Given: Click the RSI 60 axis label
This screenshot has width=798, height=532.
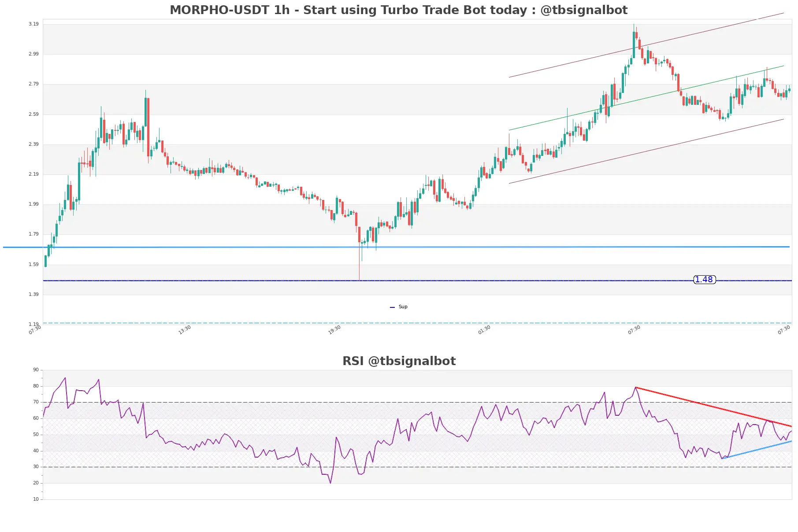Looking at the screenshot, I should (36, 418).
